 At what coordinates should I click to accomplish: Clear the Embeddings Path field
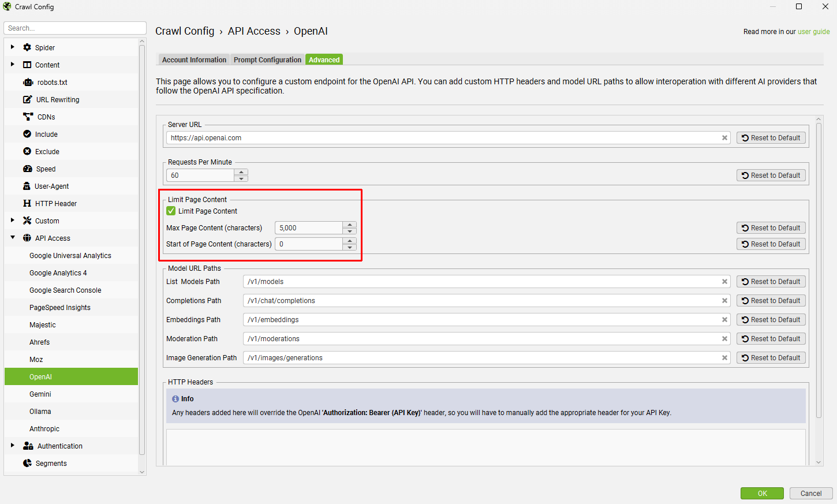724,320
